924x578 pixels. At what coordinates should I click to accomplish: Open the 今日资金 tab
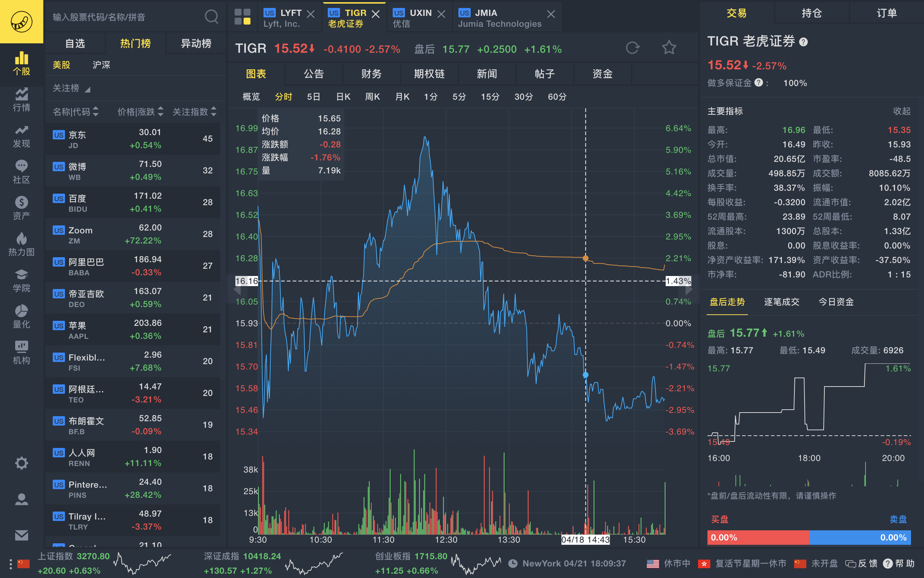click(x=836, y=302)
